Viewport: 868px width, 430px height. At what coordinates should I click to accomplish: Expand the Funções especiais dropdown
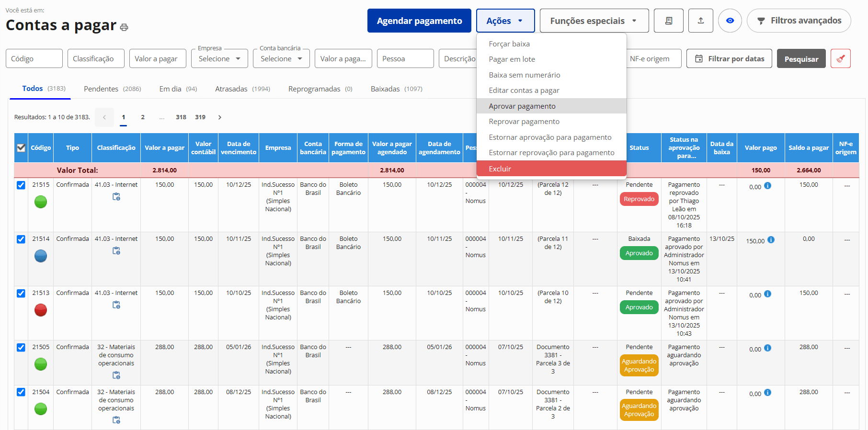coord(594,21)
